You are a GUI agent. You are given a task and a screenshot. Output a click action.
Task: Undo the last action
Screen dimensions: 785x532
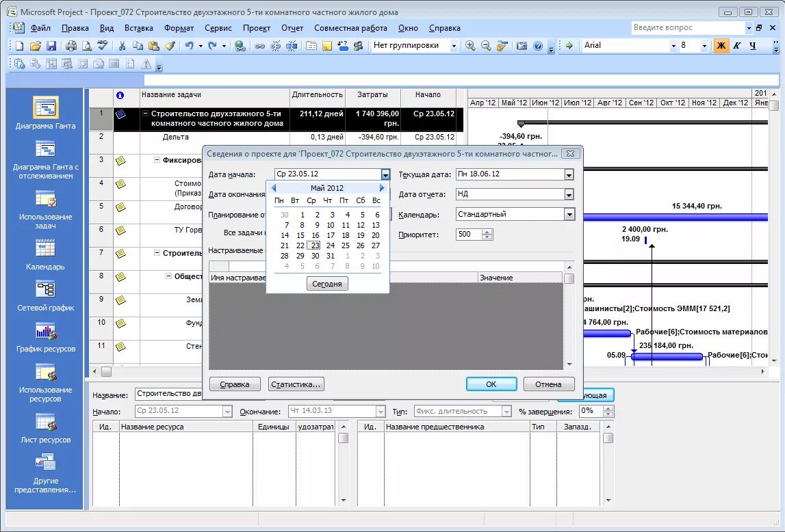point(190,46)
